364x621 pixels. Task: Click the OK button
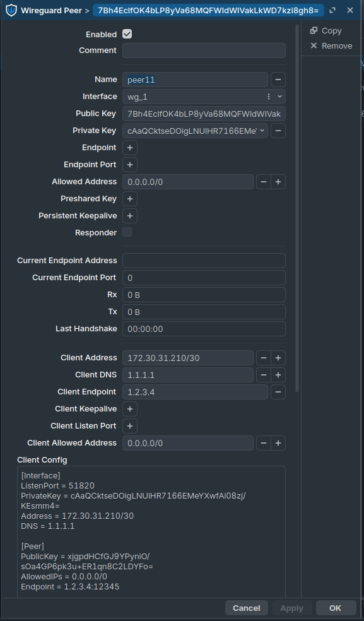coord(335,608)
